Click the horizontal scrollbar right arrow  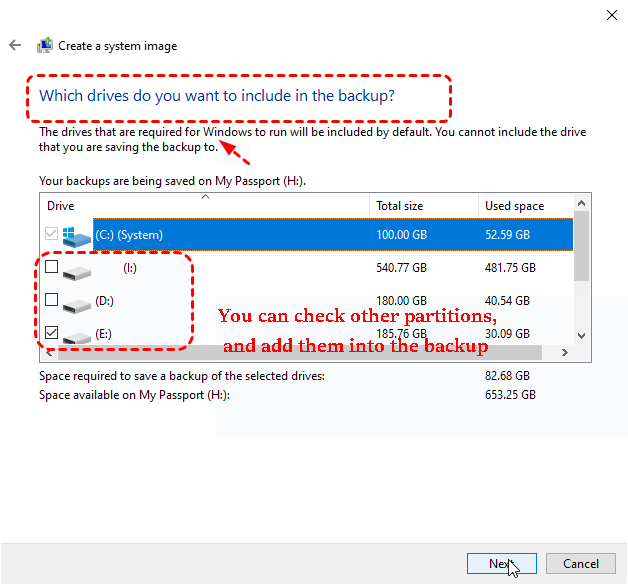[x=565, y=353]
